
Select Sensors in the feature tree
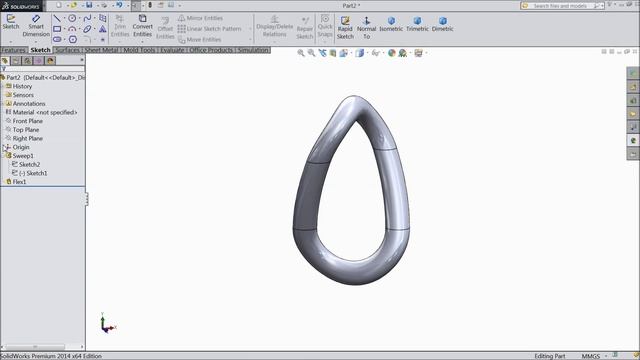[23, 95]
